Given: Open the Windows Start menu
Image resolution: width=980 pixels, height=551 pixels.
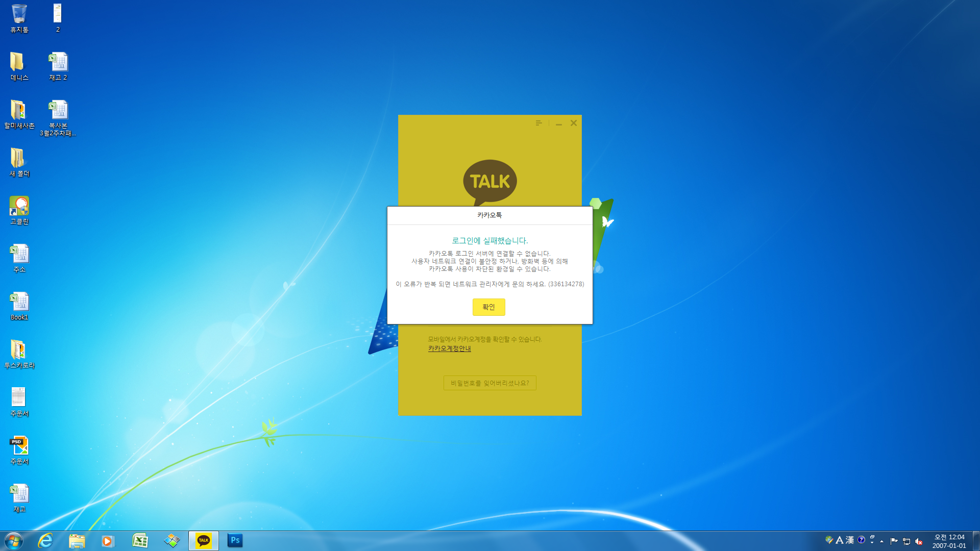Looking at the screenshot, I should (x=14, y=541).
